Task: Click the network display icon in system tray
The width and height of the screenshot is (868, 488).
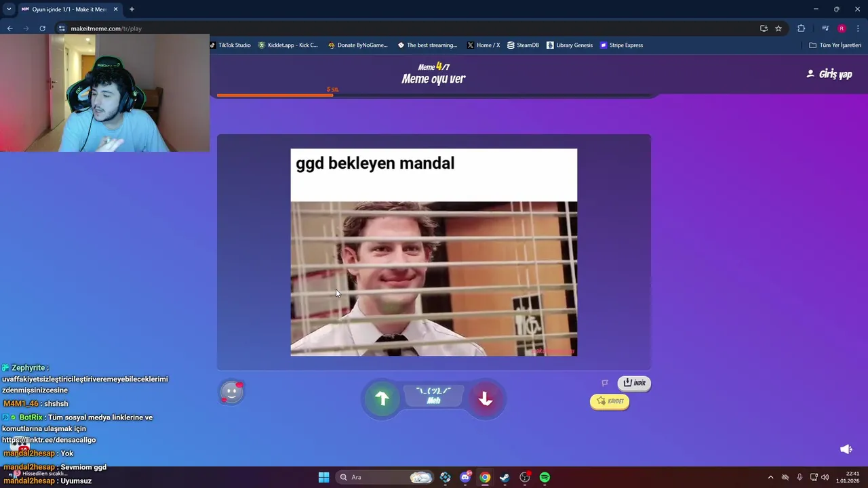Action: (814, 477)
